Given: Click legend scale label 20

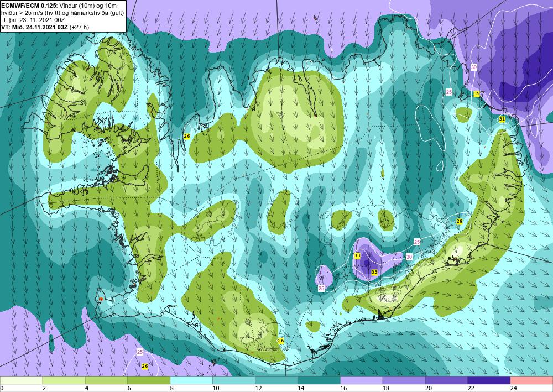Looking at the screenshot, I should point(428,388).
